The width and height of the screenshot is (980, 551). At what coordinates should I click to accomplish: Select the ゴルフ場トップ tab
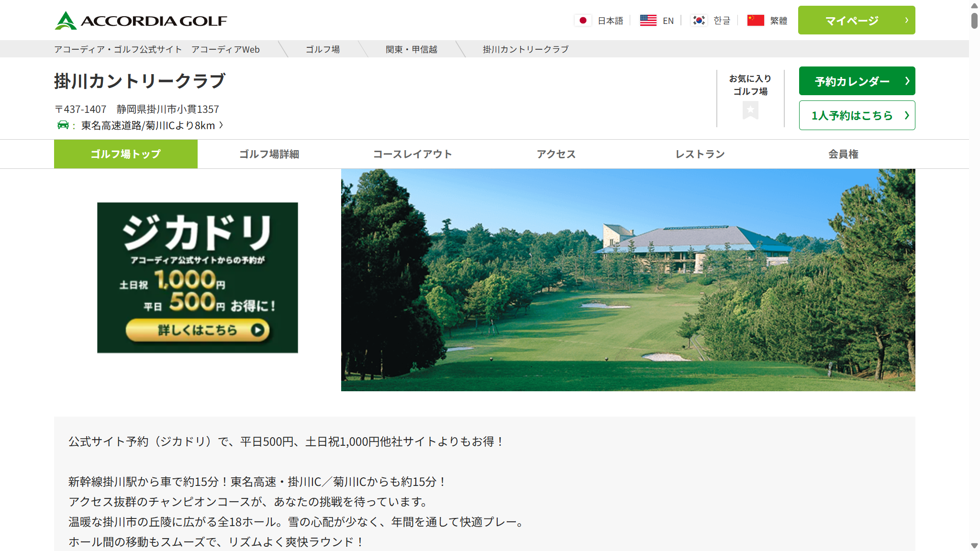click(x=126, y=154)
